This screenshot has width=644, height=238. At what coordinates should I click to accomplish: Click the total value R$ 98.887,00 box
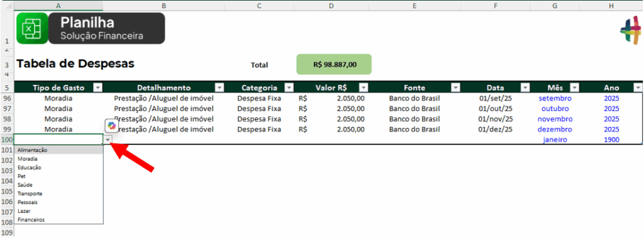click(x=334, y=65)
